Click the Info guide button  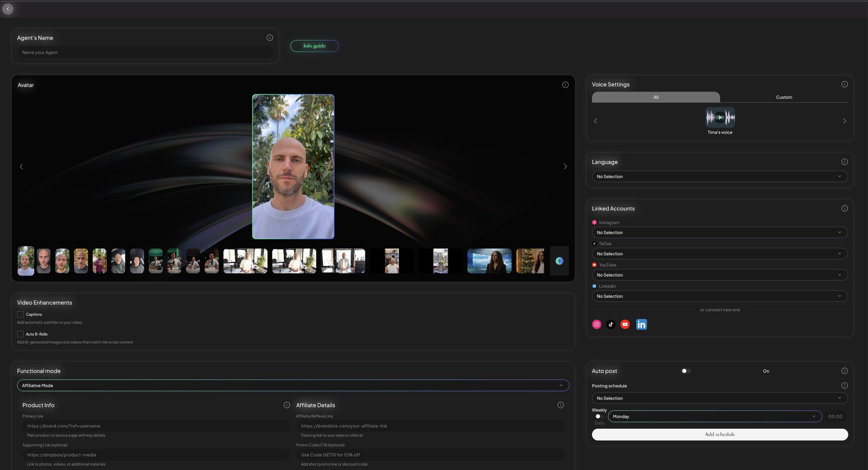tap(314, 46)
